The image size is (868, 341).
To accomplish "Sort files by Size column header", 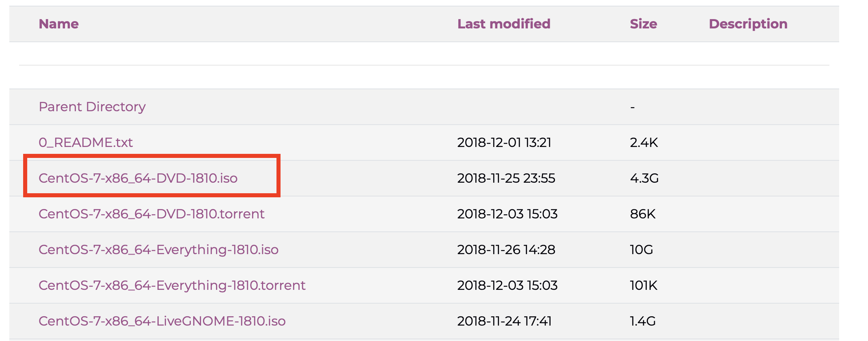I will tap(643, 24).
